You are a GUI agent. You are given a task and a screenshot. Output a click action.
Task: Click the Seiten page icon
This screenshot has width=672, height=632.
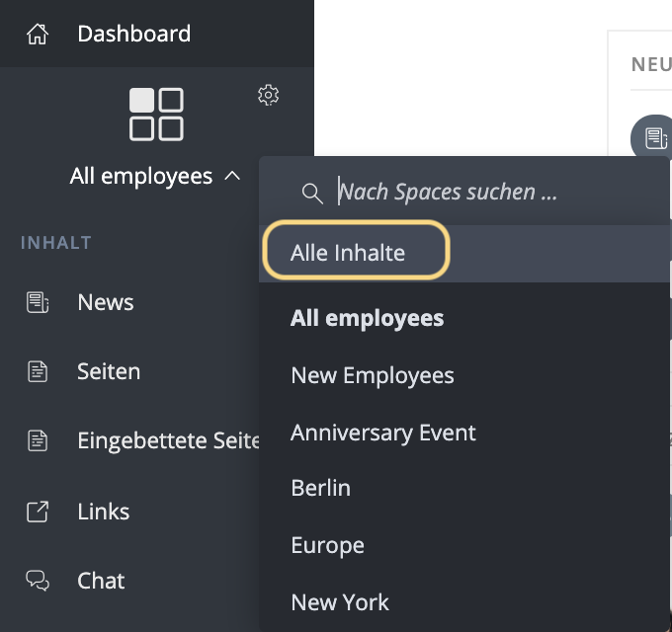(38, 372)
